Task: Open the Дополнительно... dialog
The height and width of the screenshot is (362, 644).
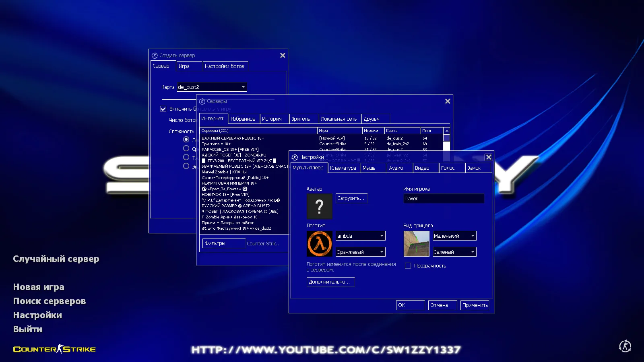Action: [x=330, y=282]
